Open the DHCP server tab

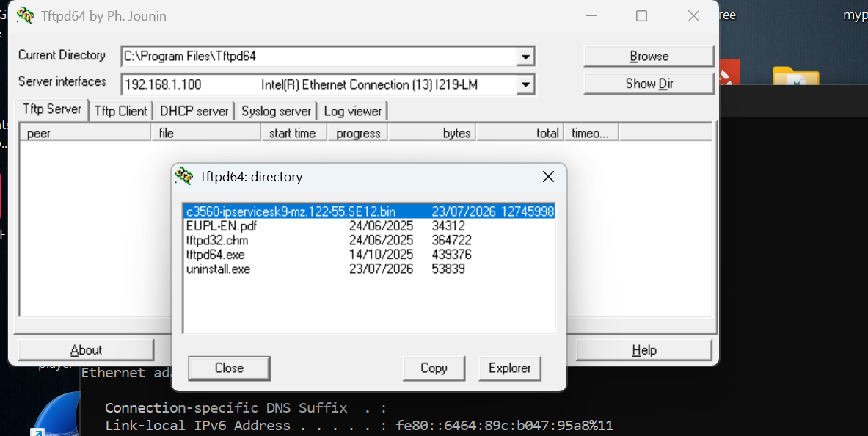pos(194,111)
